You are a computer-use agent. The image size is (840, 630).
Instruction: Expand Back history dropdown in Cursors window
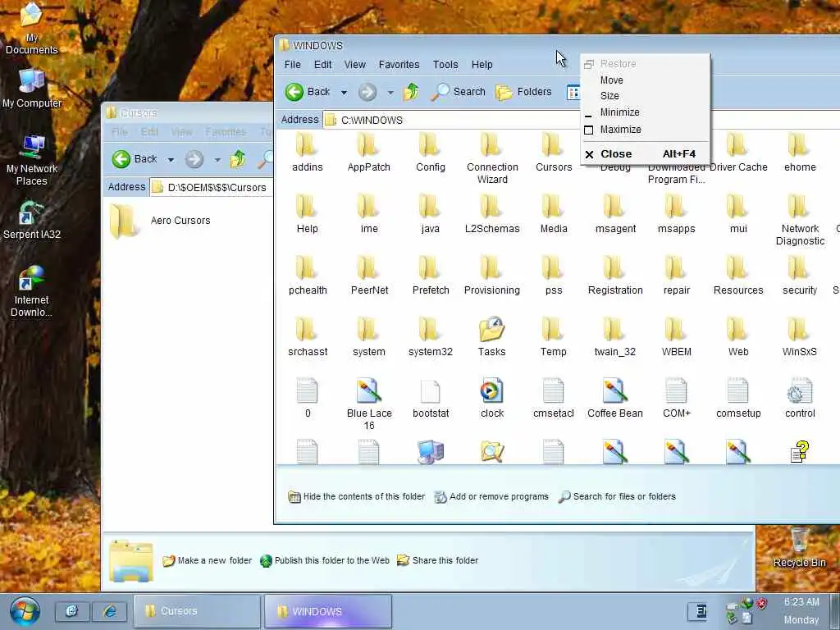point(171,159)
